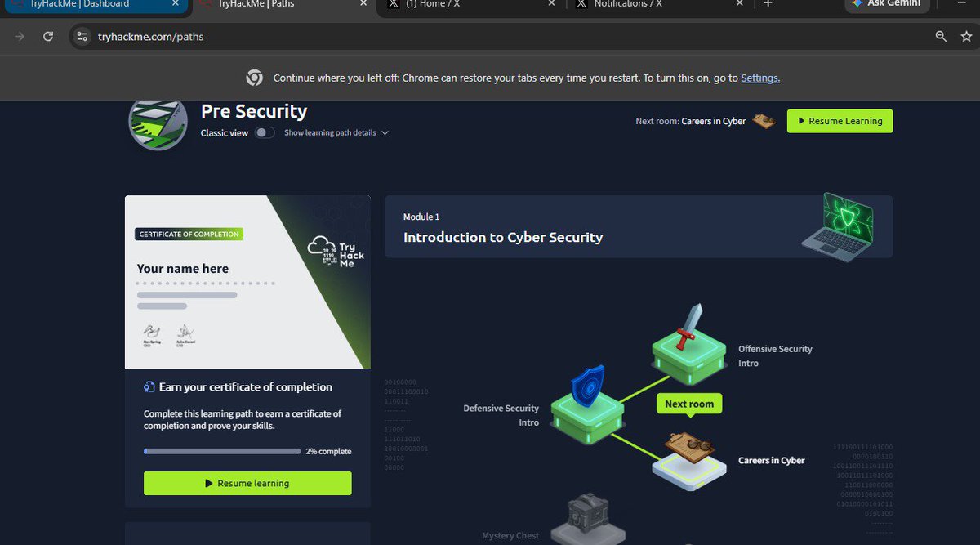Screen dimensions: 980x545
Task: Click the Defensive Security Intro label
Action: pyautogui.click(x=501, y=415)
